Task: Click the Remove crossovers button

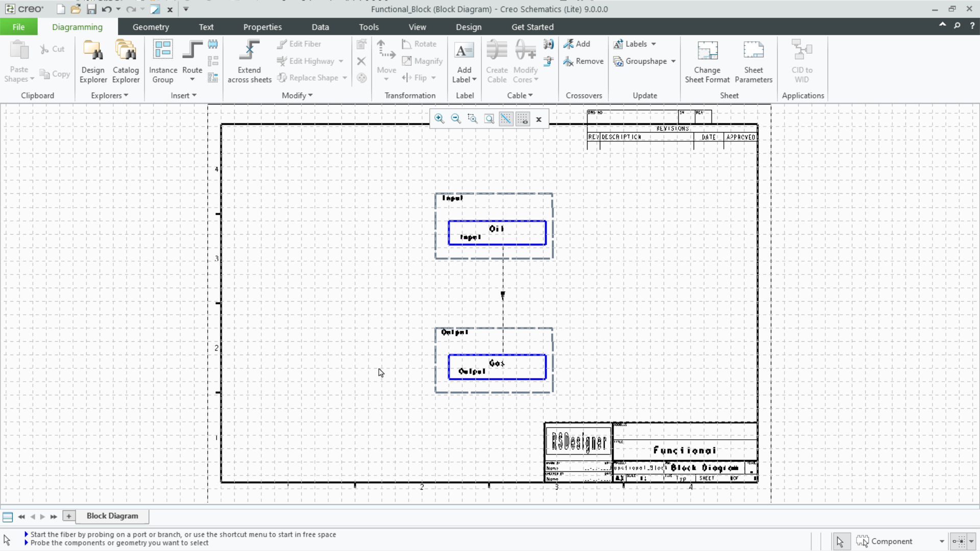Action: tap(583, 61)
